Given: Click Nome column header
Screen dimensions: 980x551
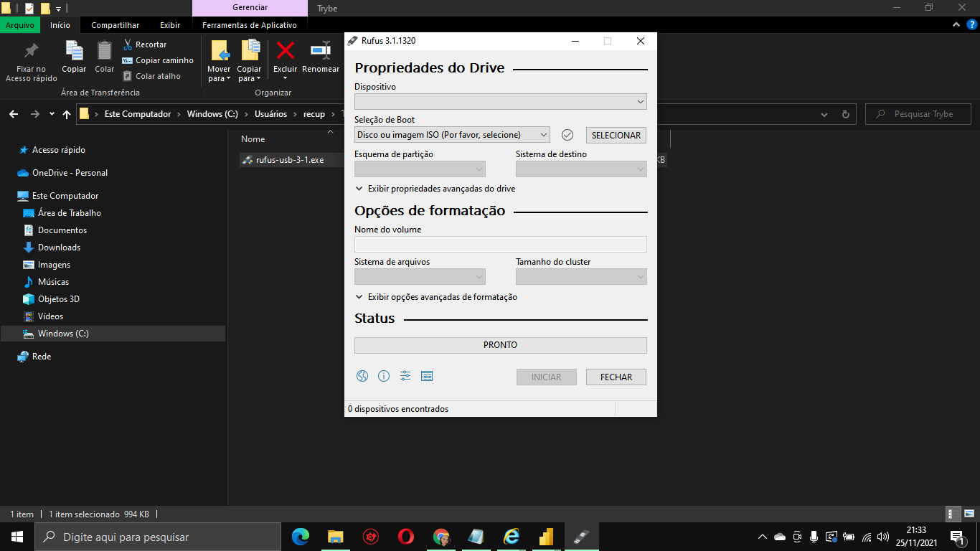Looking at the screenshot, I should [x=253, y=139].
